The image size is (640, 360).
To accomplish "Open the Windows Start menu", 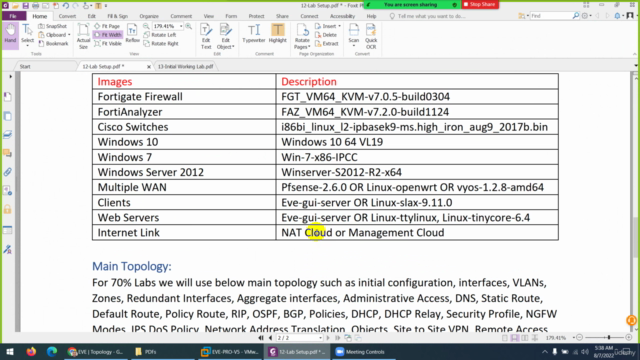I will click(9, 352).
